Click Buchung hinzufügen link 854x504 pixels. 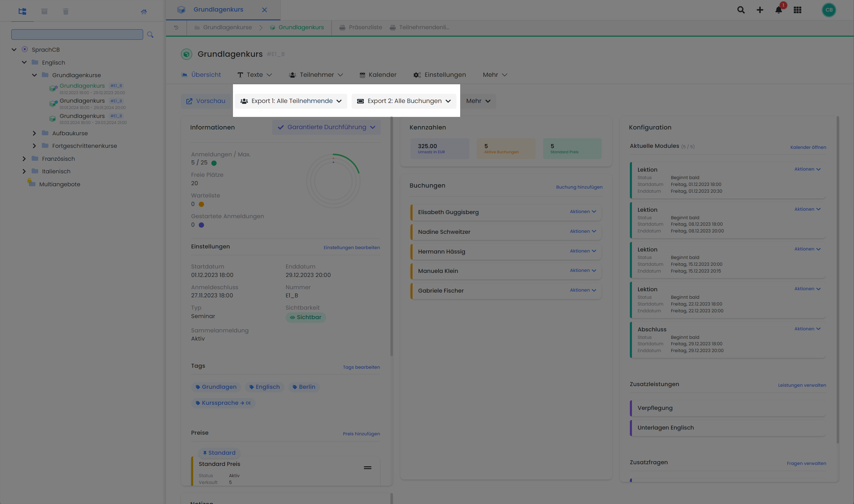pos(579,187)
